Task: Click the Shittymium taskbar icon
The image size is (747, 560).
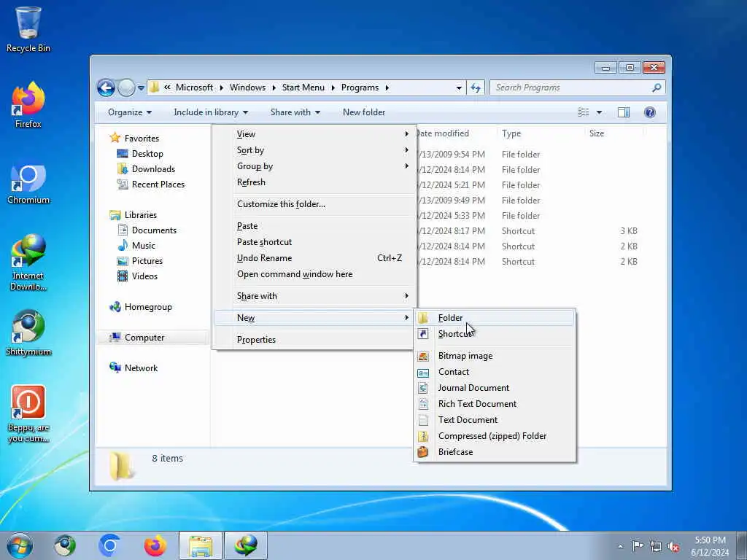Action: 65,545
